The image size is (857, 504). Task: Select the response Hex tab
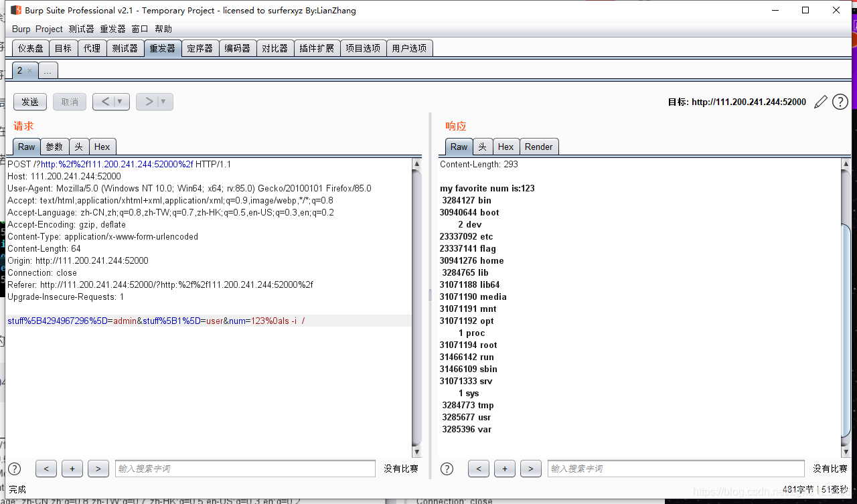pyautogui.click(x=505, y=147)
